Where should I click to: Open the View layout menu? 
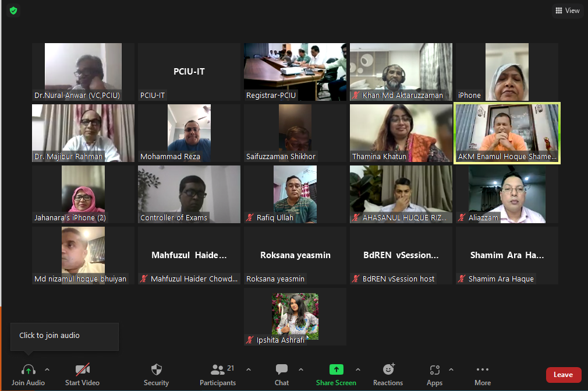point(568,10)
